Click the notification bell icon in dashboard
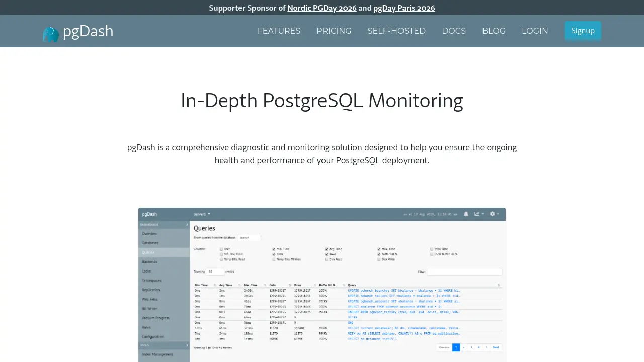This screenshot has width=644, height=362. tap(466, 214)
